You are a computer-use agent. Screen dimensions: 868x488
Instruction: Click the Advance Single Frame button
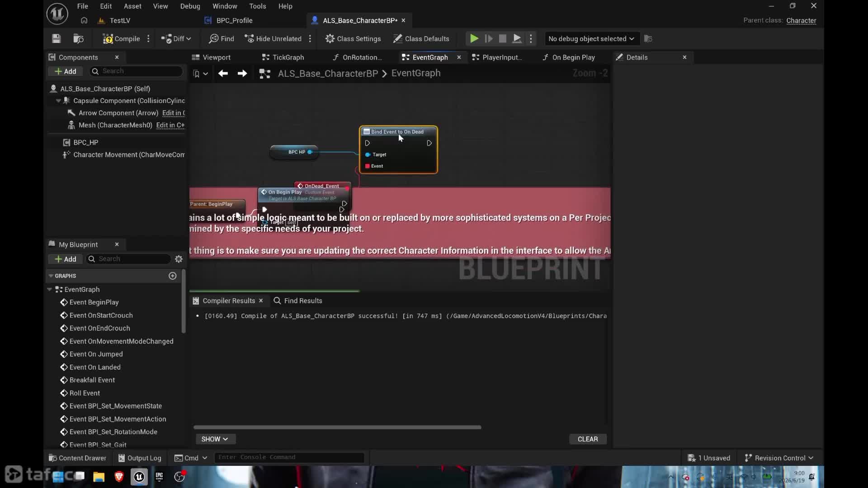coord(489,39)
